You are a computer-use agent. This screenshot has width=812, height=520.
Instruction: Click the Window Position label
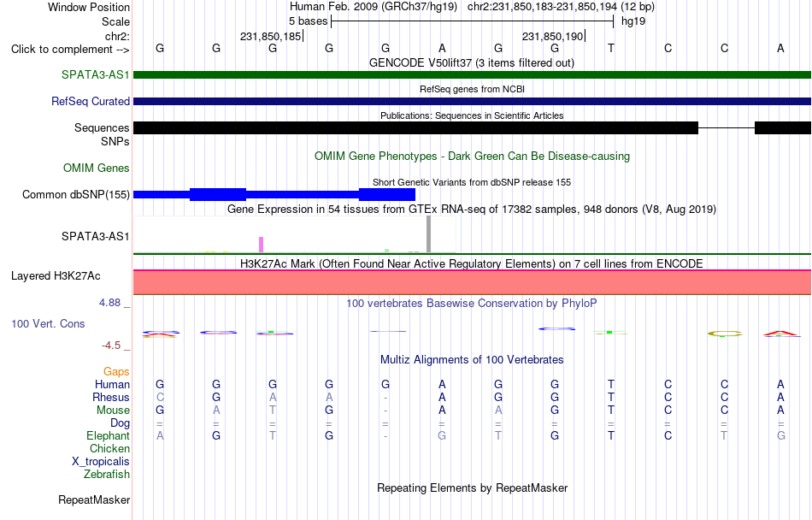point(89,7)
